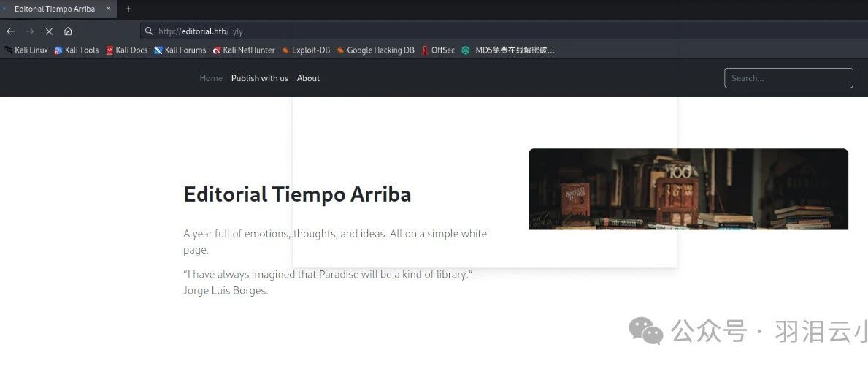Select the Editorial Tiempo Arriba browser tab
Image resolution: width=868 pixels, height=369 pixels.
coord(58,9)
